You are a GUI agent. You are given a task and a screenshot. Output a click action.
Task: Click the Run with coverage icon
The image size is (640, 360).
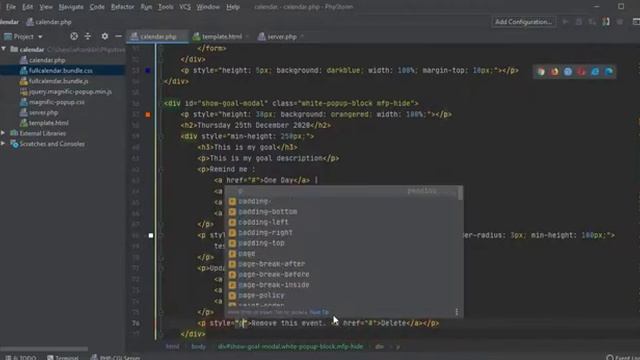[592, 22]
